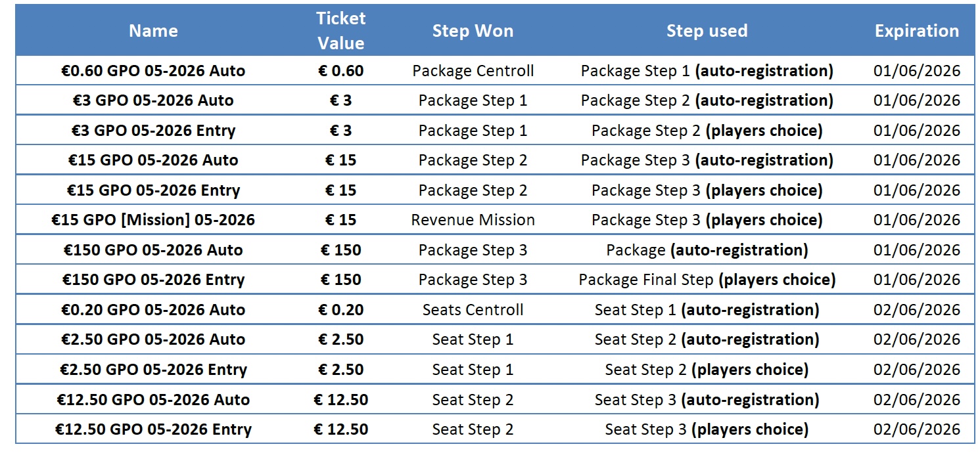Image resolution: width=980 pixels, height=459 pixels.
Task: Click the Name column header
Action: coord(152,31)
